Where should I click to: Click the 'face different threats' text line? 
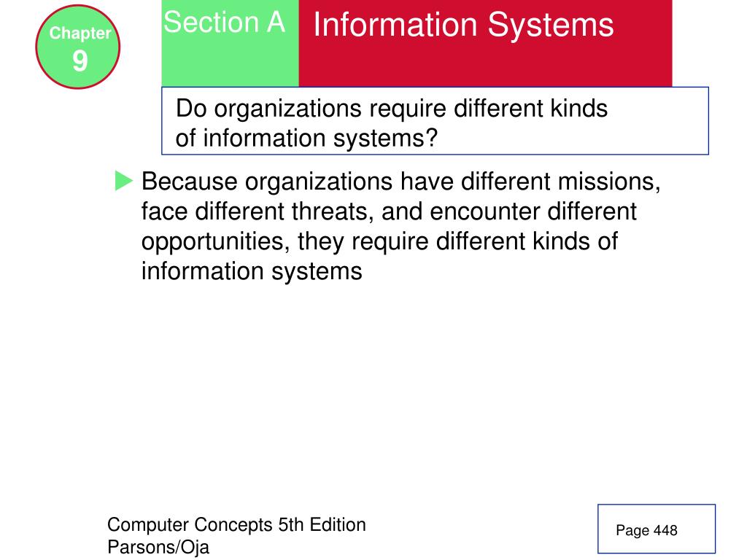coord(389,211)
